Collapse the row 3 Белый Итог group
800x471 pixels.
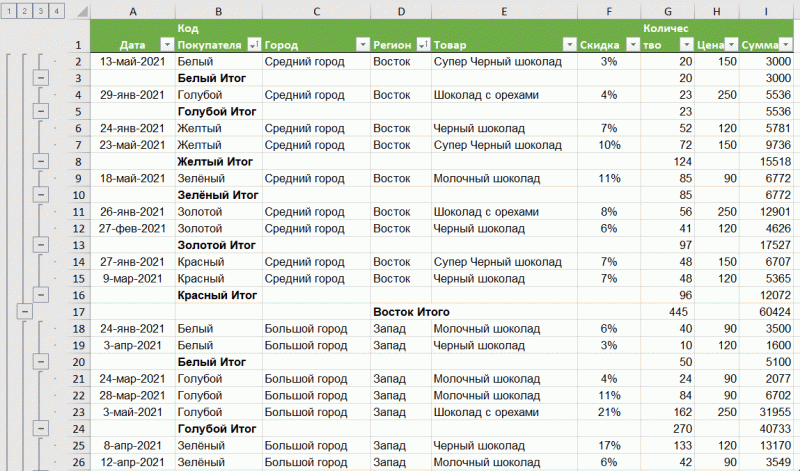tap(40, 77)
